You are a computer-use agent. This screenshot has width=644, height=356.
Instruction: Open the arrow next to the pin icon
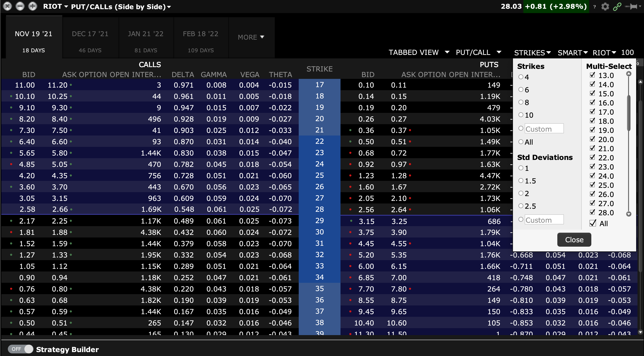click(640, 7)
